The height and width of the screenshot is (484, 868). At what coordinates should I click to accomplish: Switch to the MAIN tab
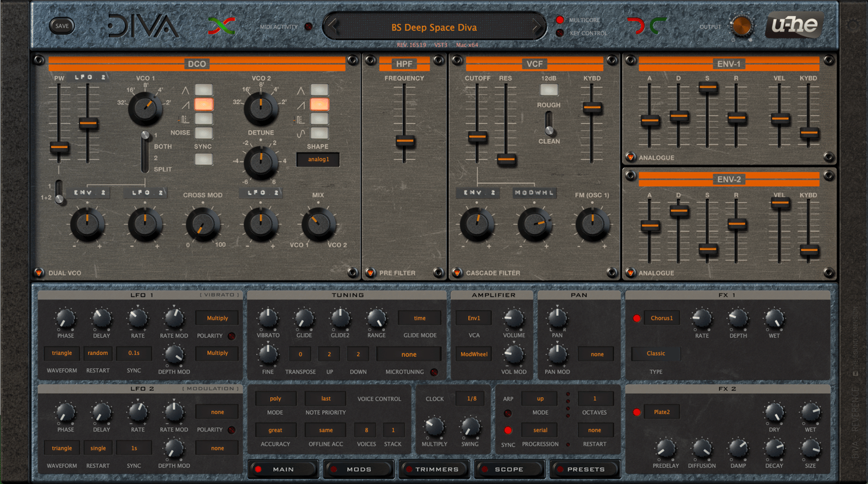(283, 469)
